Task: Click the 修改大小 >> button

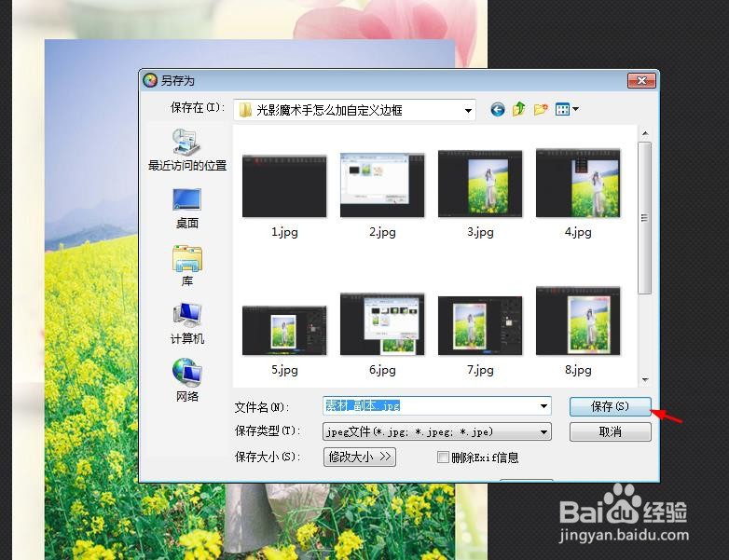Action: pos(360,457)
